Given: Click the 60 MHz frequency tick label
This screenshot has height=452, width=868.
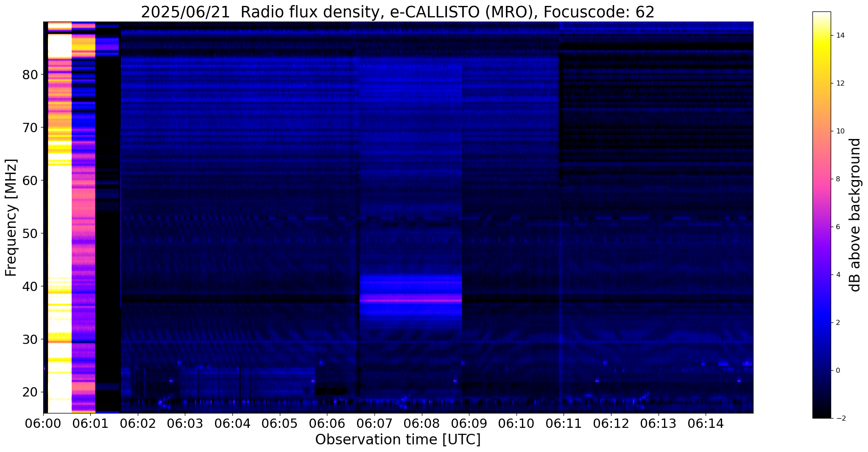Looking at the screenshot, I should 30,180.
